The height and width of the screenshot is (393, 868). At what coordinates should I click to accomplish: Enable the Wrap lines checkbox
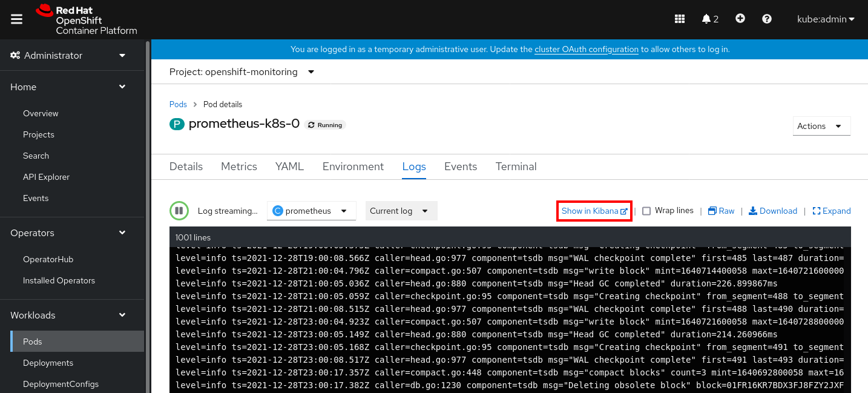646,211
